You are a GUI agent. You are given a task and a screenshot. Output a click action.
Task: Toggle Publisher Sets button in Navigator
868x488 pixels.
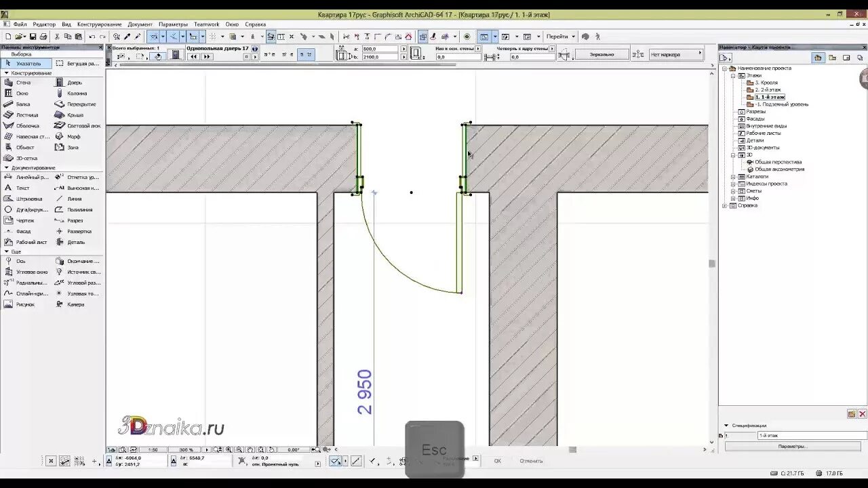coord(860,58)
